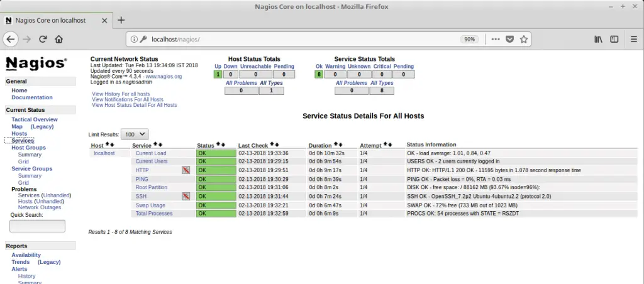
Task: Sort Duration column descending with down arrow
Action: [340, 145]
